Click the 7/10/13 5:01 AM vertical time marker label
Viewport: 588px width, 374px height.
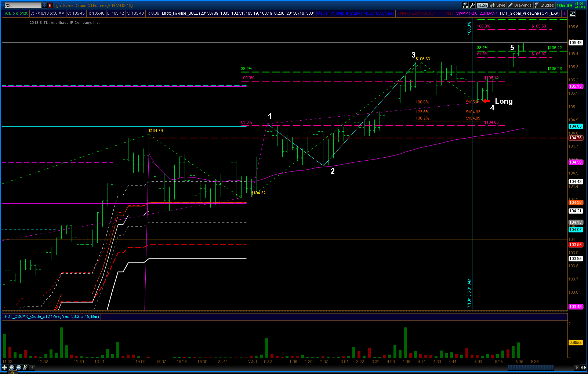point(469,293)
